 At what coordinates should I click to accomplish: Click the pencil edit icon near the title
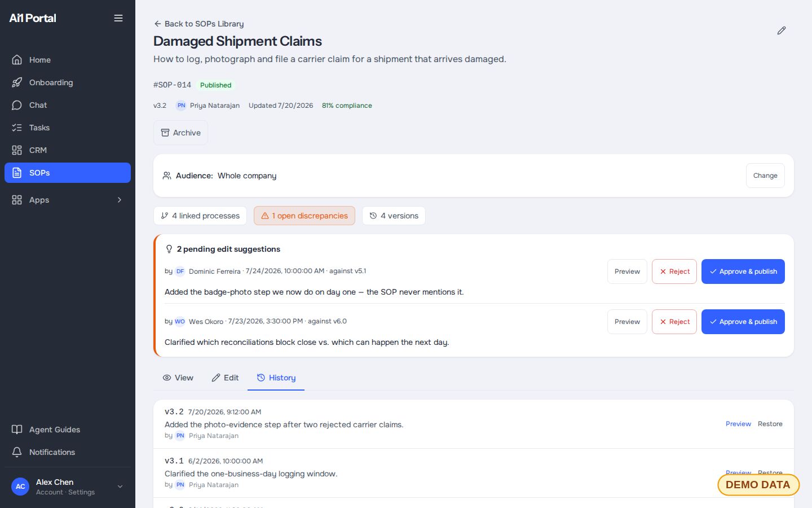click(782, 30)
